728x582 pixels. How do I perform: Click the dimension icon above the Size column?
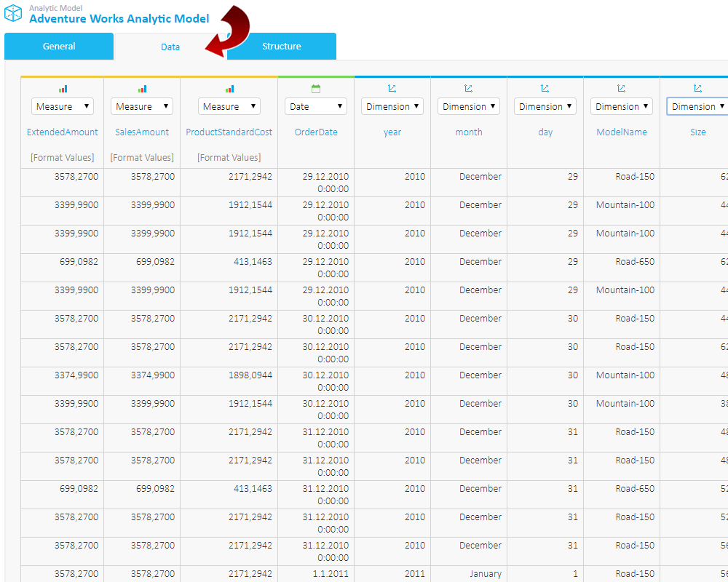(697, 87)
